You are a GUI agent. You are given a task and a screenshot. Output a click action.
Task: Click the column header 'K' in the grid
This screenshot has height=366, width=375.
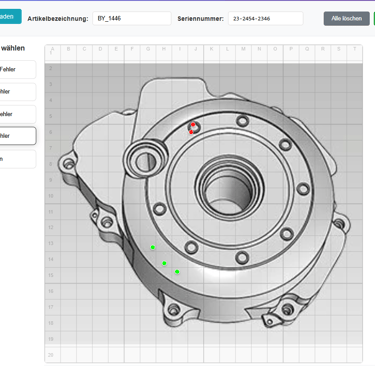click(x=211, y=49)
